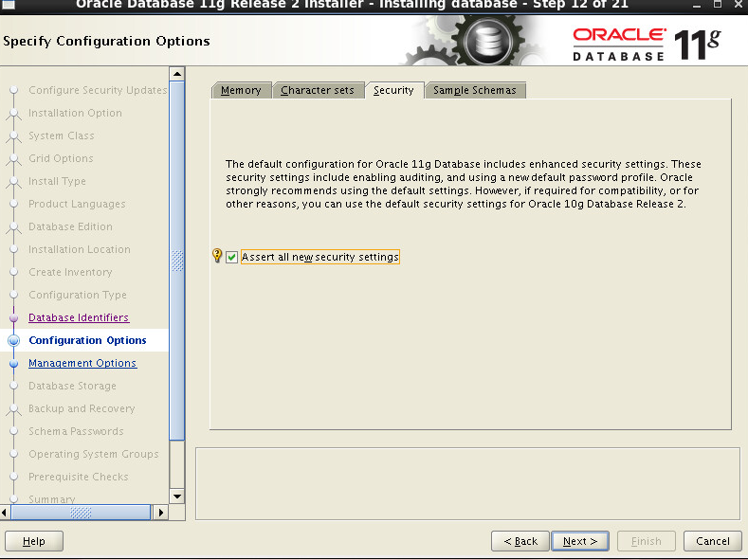748x560 pixels.
Task: Click the Product Languages step text
Action: coord(77,204)
